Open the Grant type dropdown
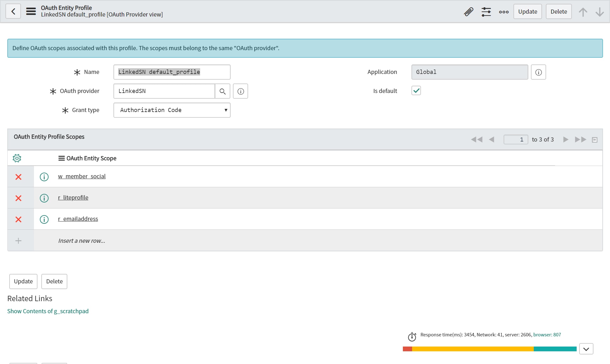610x364 pixels. point(172,110)
